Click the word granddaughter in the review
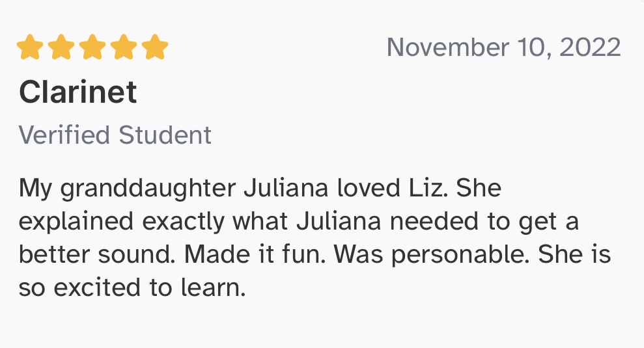The width and height of the screenshot is (644, 348). (x=148, y=189)
